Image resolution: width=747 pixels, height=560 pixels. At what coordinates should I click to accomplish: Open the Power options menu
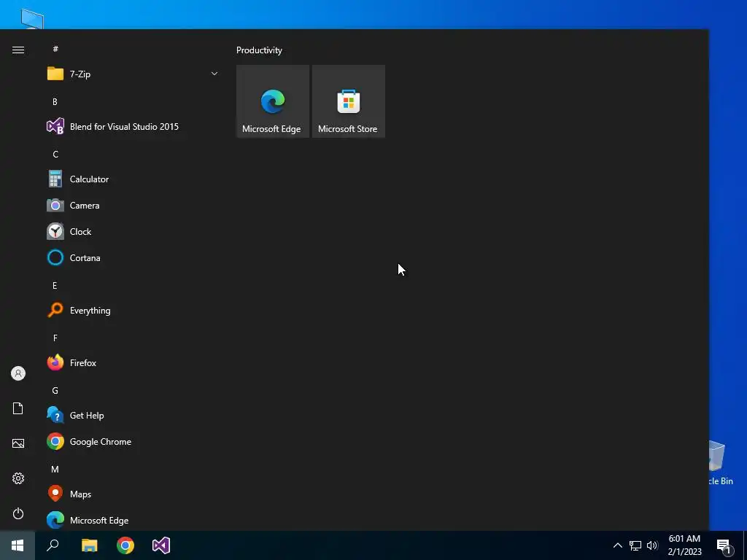pyautogui.click(x=18, y=513)
